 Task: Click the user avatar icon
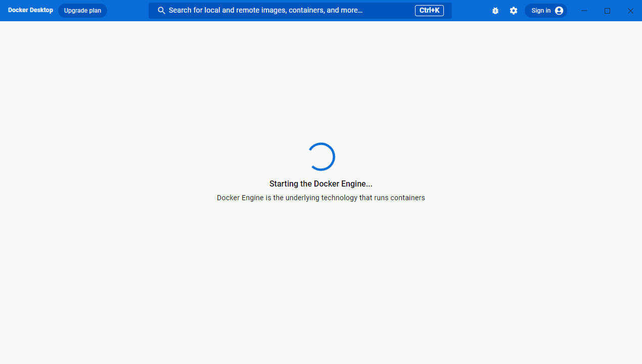coord(559,11)
